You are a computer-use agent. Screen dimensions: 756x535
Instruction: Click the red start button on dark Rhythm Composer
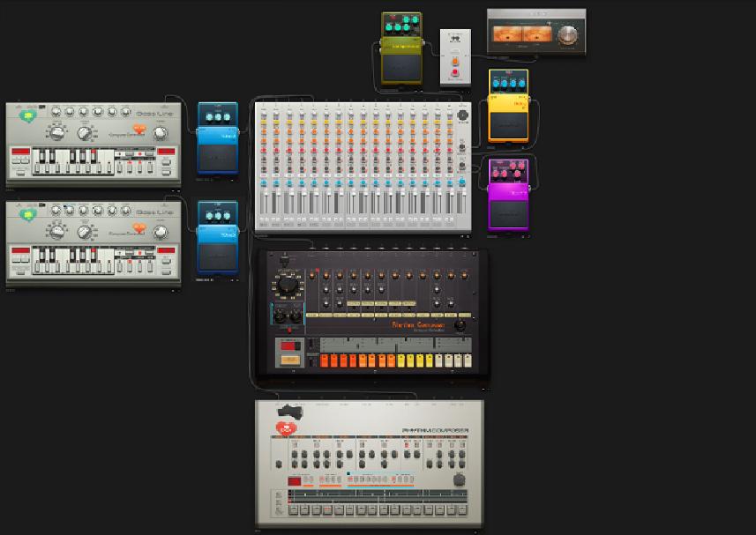point(289,346)
